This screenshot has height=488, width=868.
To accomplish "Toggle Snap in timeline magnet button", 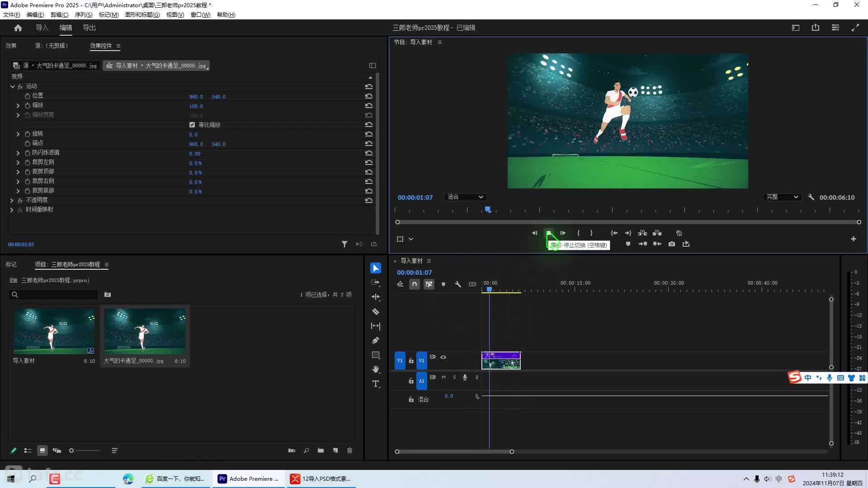I will coord(414,284).
